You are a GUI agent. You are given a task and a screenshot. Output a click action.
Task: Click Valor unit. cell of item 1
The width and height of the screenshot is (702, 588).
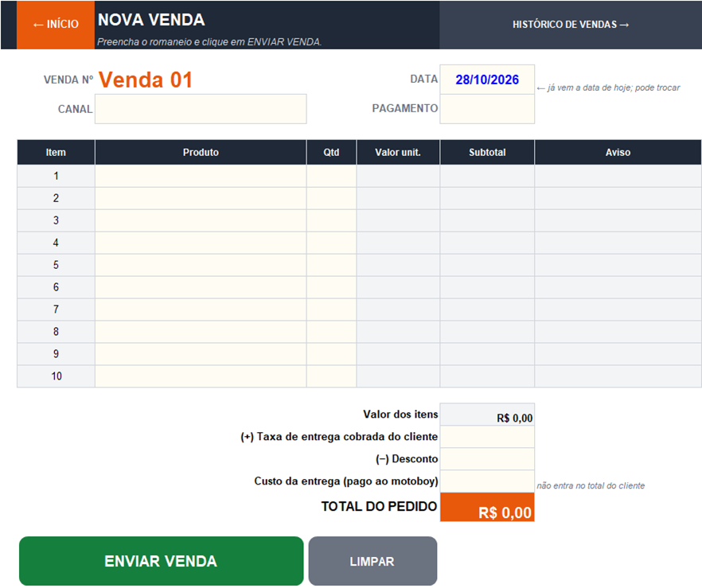tap(398, 176)
